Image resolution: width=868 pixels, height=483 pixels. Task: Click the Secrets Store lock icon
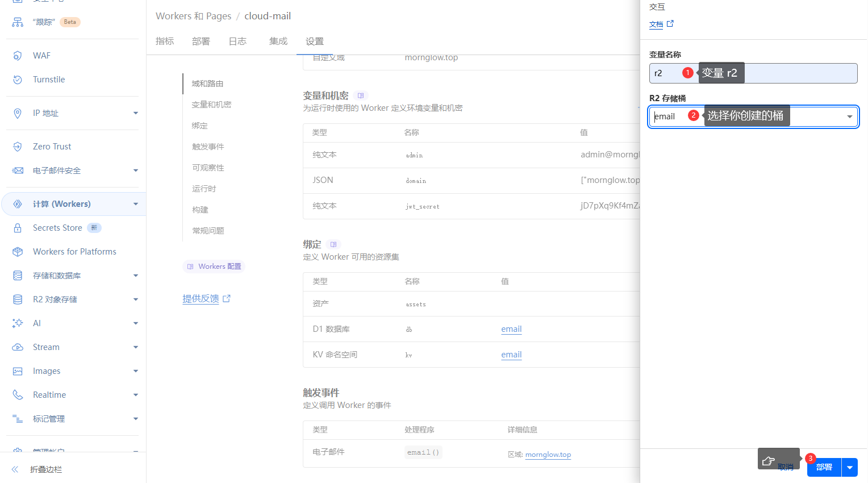[x=18, y=228]
